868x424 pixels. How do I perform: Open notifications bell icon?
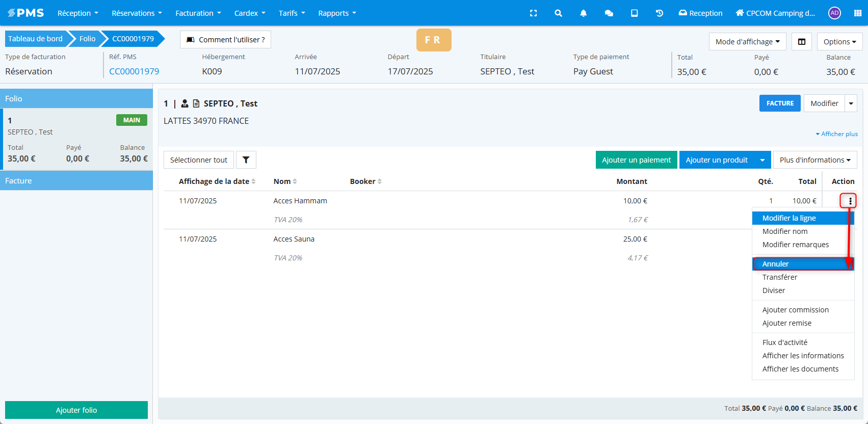click(583, 13)
